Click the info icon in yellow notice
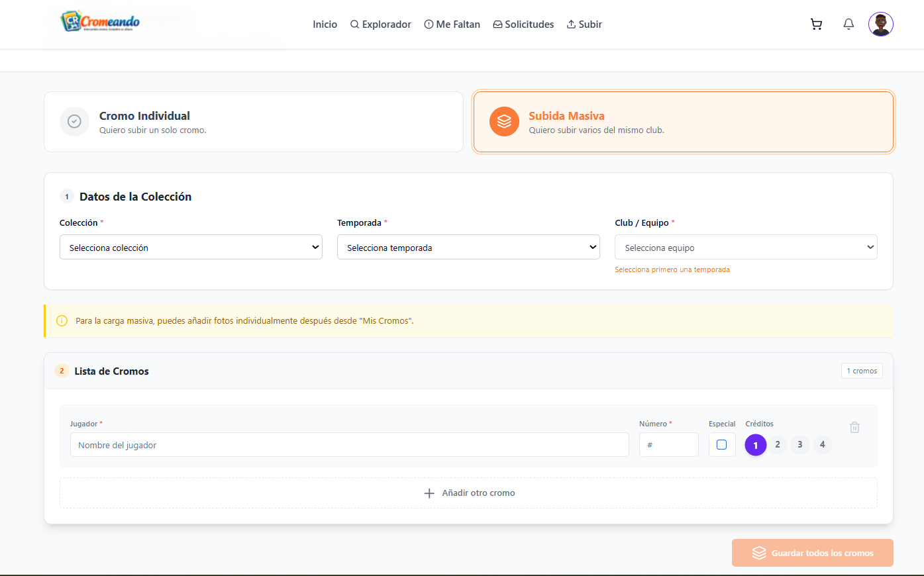The width and height of the screenshot is (924, 576). pos(62,321)
